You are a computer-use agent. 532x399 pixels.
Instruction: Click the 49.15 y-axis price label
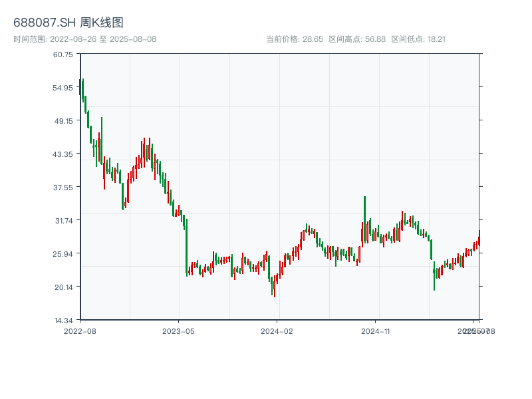tap(63, 121)
